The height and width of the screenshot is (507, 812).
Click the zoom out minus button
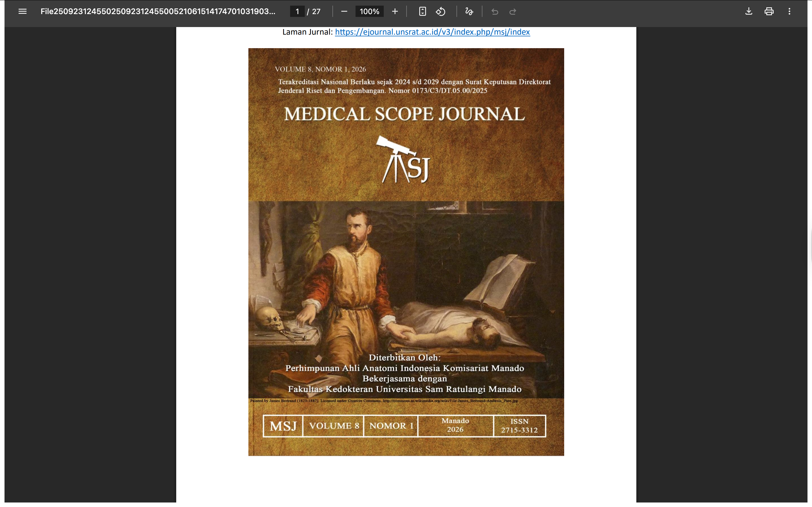(344, 11)
